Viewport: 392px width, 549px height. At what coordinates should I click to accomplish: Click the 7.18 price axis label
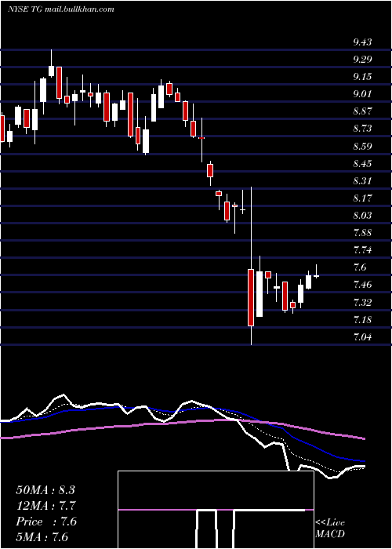click(362, 320)
